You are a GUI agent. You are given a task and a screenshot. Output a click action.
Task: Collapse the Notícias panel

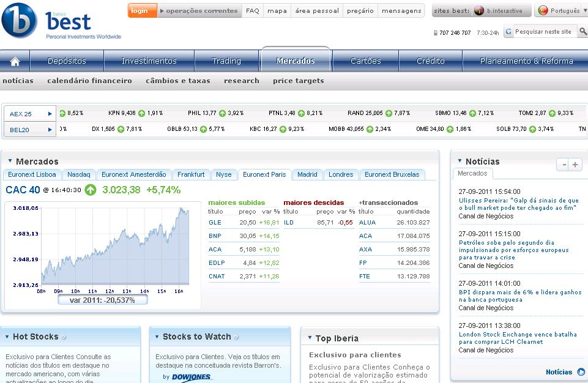click(x=460, y=161)
